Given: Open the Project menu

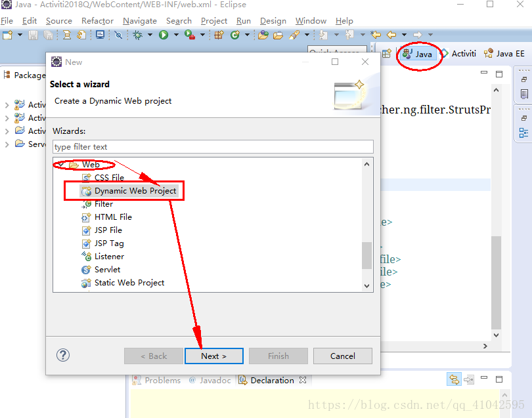Looking at the screenshot, I should pos(213,21).
